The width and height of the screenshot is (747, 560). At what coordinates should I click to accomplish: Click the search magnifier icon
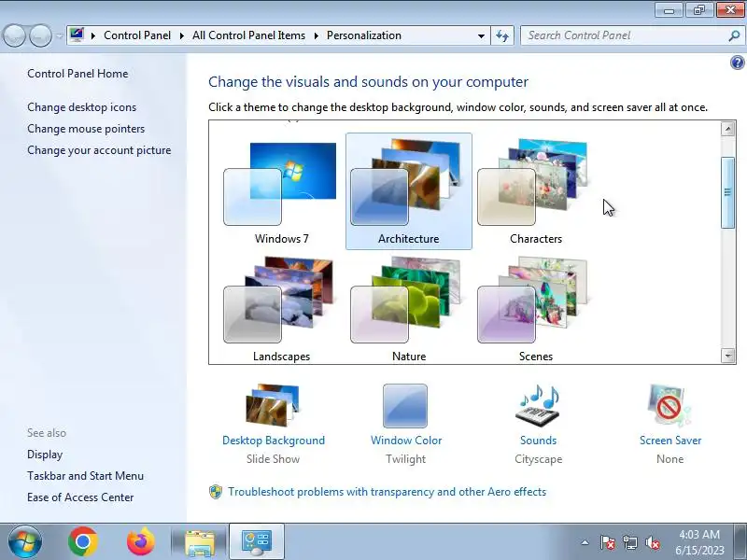734,35
